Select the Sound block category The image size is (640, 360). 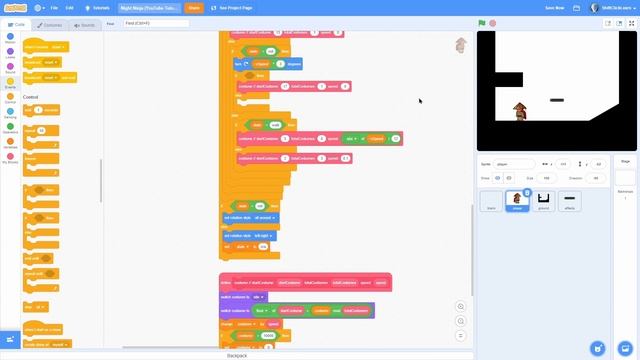click(10, 69)
